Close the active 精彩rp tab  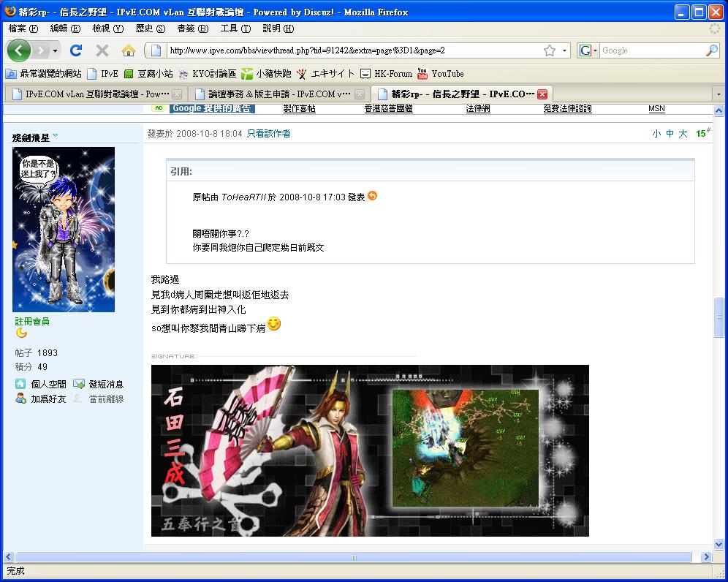[x=542, y=94]
